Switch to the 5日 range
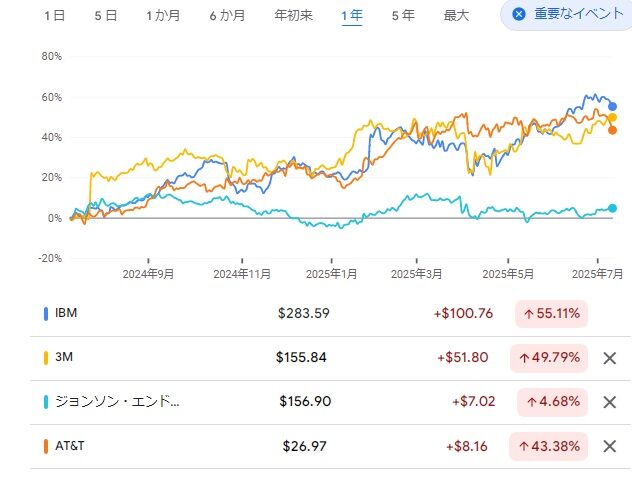632x478 pixels. [105, 16]
